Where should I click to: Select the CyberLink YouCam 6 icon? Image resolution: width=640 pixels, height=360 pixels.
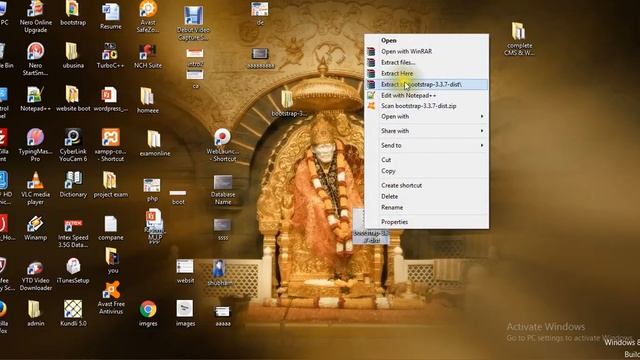(73, 145)
